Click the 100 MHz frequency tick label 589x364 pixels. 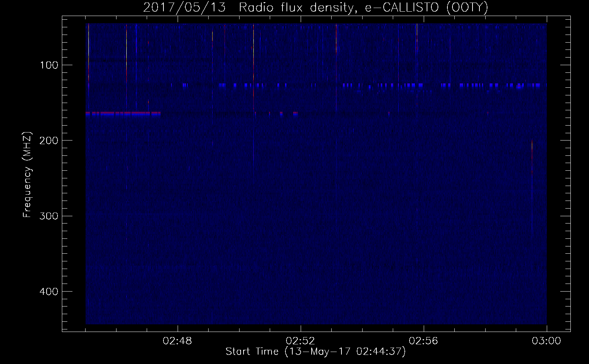[x=49, y=65]
